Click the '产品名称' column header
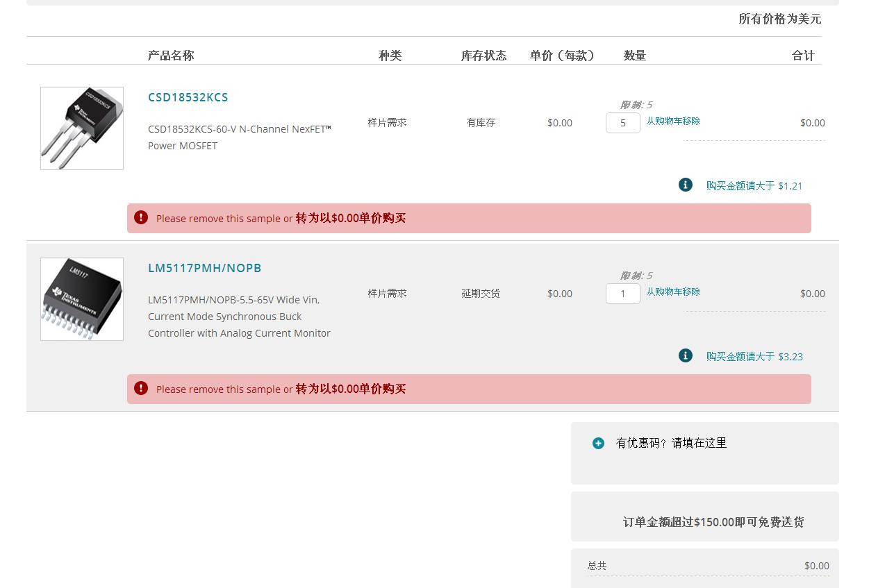Image resolution: width=869 pixels, height=588 pixels. click(171, 56)
